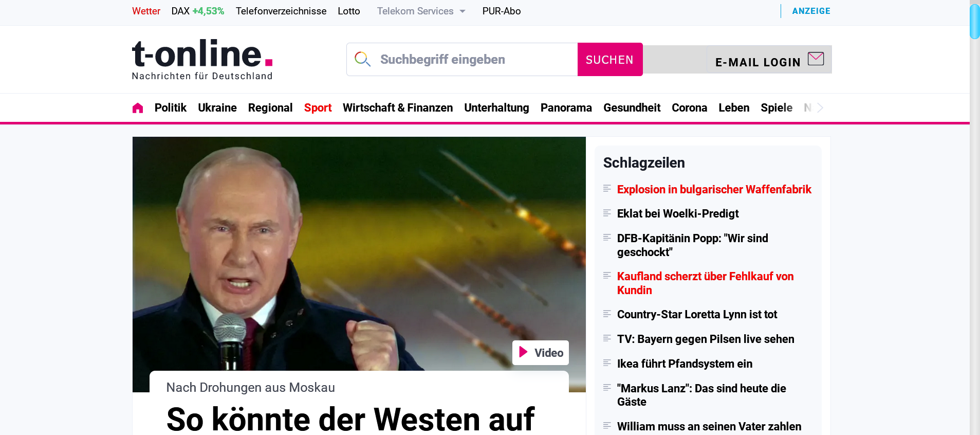Screen dimensions: 980x435
Task: Open the Sport navigation tab
Action: point(318,108)
